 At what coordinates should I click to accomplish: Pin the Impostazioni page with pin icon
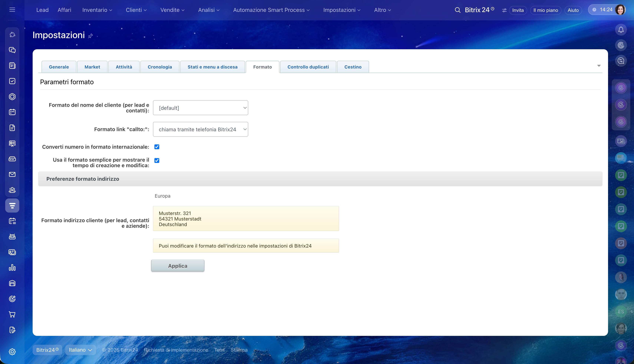(x=90, y=36)
